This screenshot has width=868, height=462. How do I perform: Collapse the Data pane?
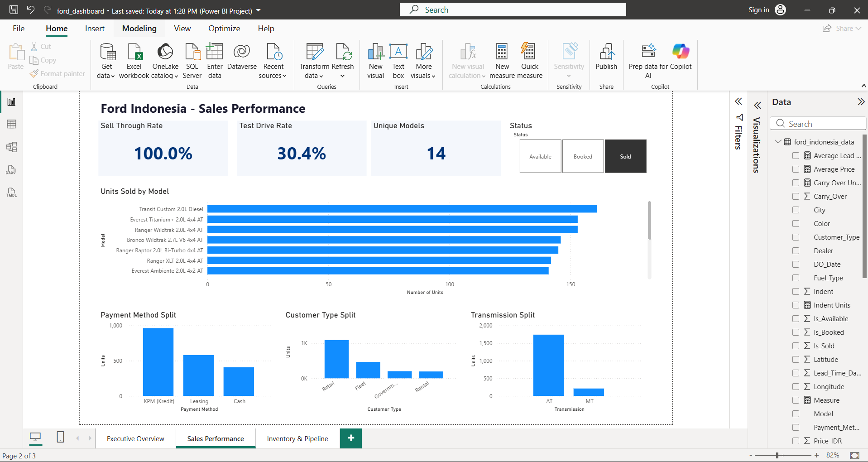[x=861, y=102]
